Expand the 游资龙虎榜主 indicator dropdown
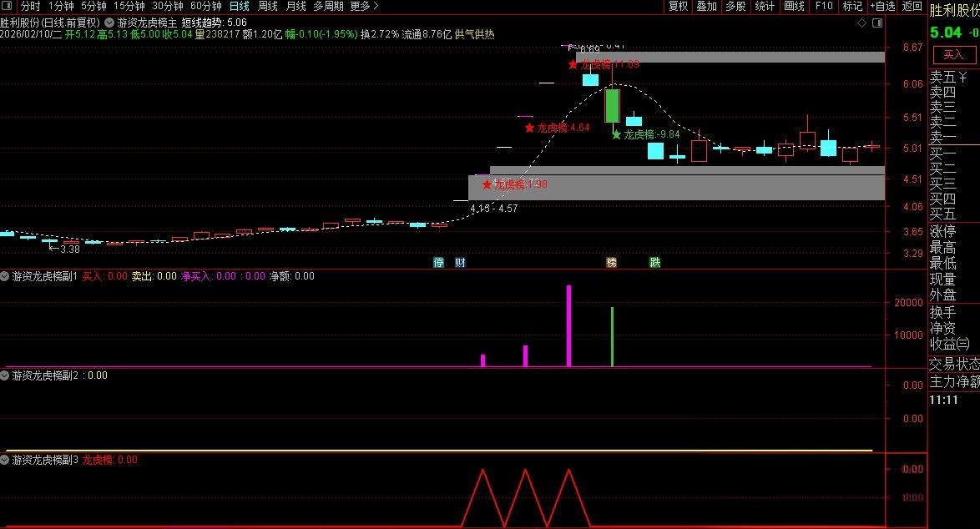Viewport: 980px width, 529px height. 110,23
